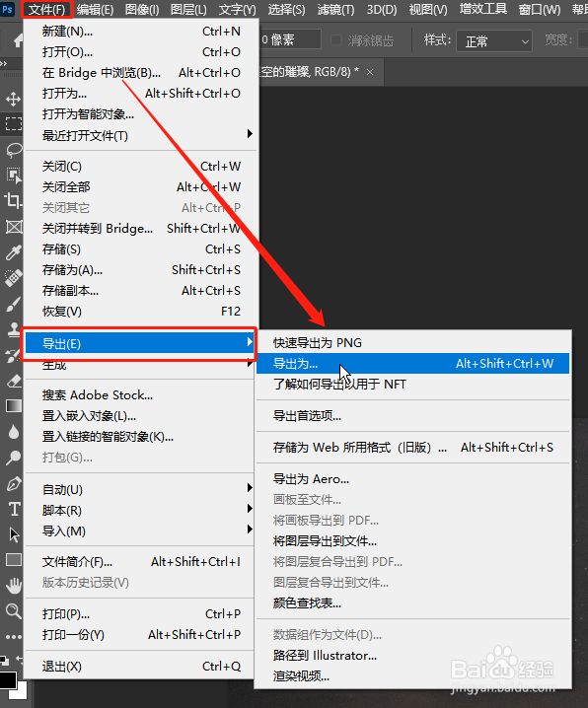Select the Spot Healing Brush tool
Viewport: 588px width, 708px height.
point(14,278)
